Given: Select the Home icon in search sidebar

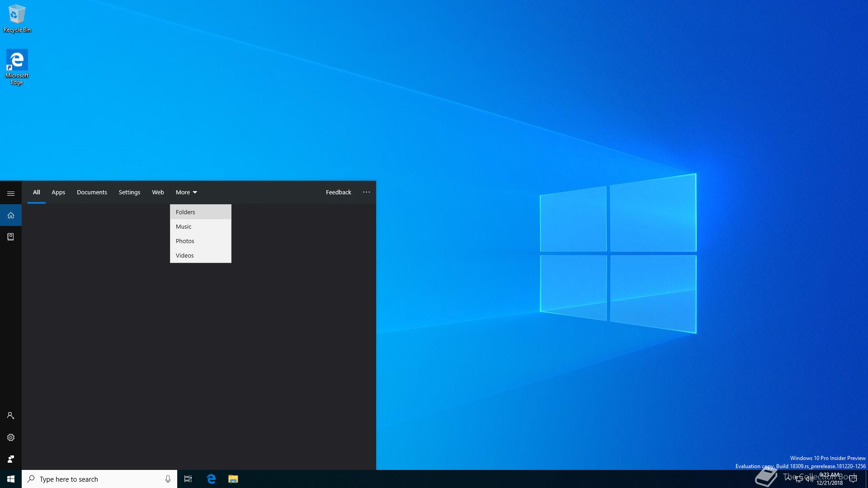Looking at the screenshot, I should (x=11, y=215).
